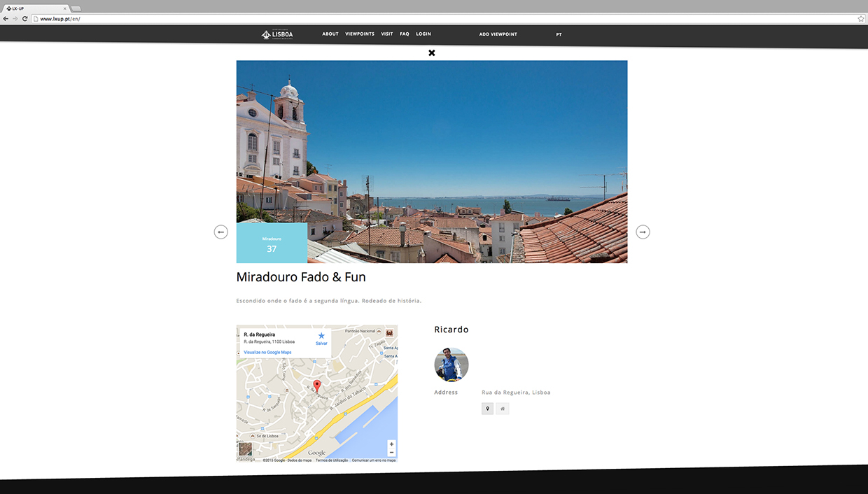Reload the page in the browser
This screenshot has height=494, width=868.
25,19
